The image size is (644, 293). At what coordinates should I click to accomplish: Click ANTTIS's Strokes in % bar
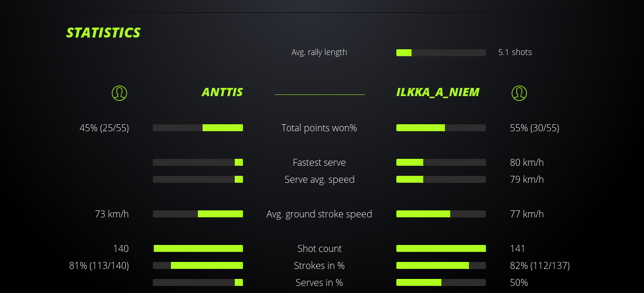[x=198, y=265]
